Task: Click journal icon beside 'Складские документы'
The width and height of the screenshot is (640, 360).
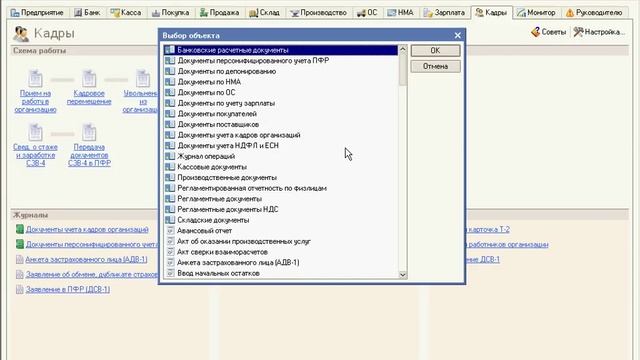Action: coord(170,220)
